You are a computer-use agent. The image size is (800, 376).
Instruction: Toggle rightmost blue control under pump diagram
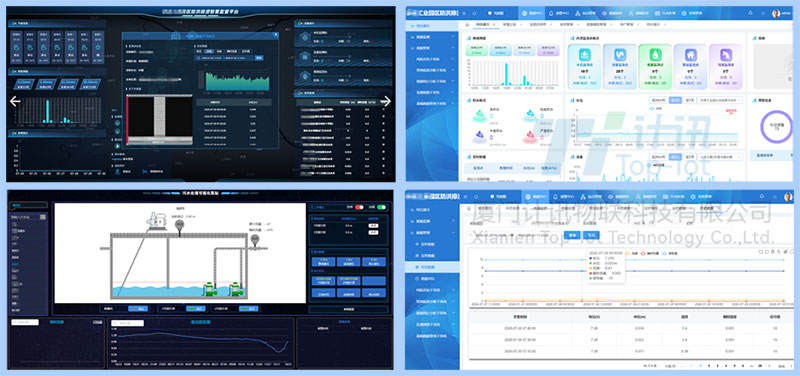pyautogui.click(x=248, y=308)
